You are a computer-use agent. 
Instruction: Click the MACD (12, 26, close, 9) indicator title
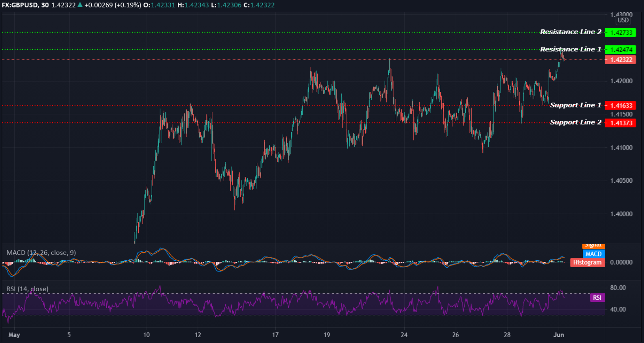tap(41, 252)
